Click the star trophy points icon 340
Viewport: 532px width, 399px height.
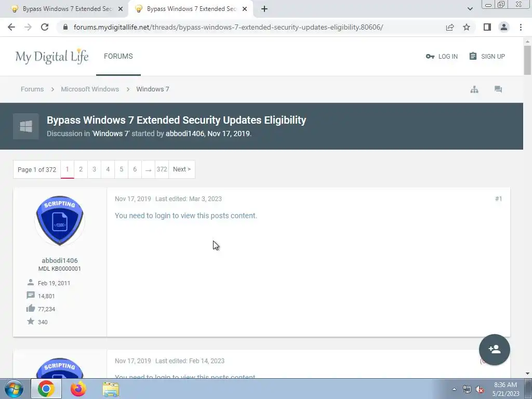tap(31, 321)
